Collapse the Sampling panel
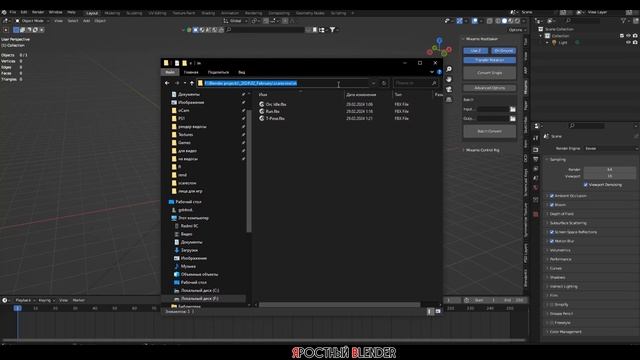Screen dimensions: 640x360 click(x=558, y=160)
